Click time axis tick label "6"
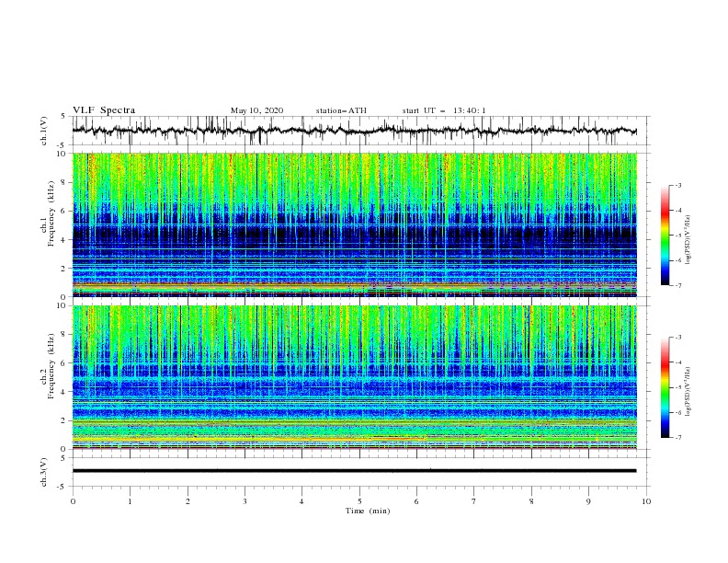728x563 pixels. pyautogui.click(x=416, y=501)
